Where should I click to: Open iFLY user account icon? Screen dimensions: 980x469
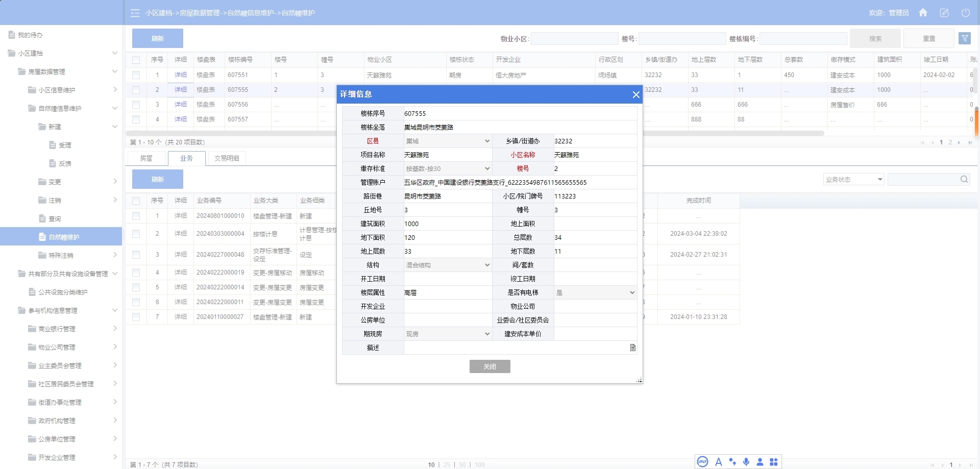pyautogui.click(x=760, y=462)
